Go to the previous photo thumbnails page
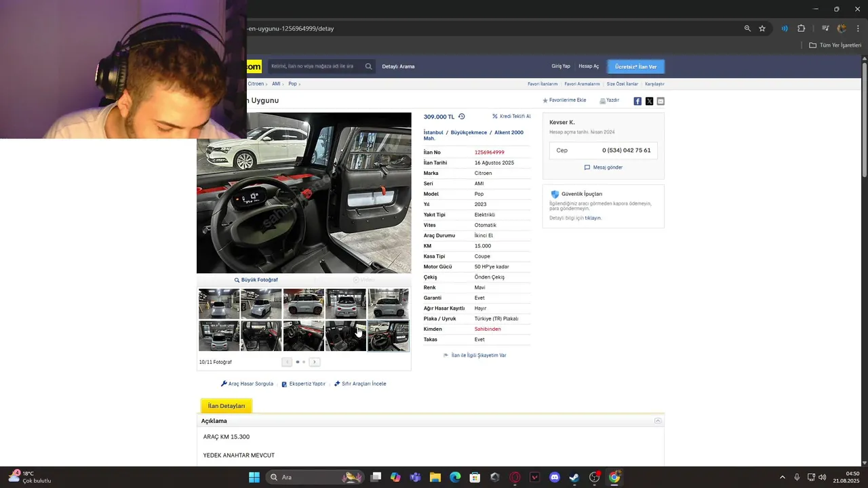The image size is (868, 488). click(x=287, y=362)
